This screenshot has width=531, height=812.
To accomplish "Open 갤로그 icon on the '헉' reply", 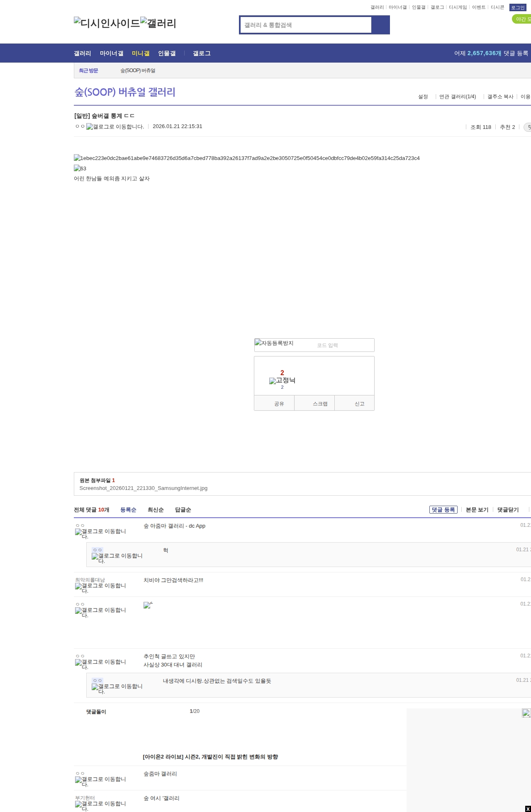I will pos(117,558).
